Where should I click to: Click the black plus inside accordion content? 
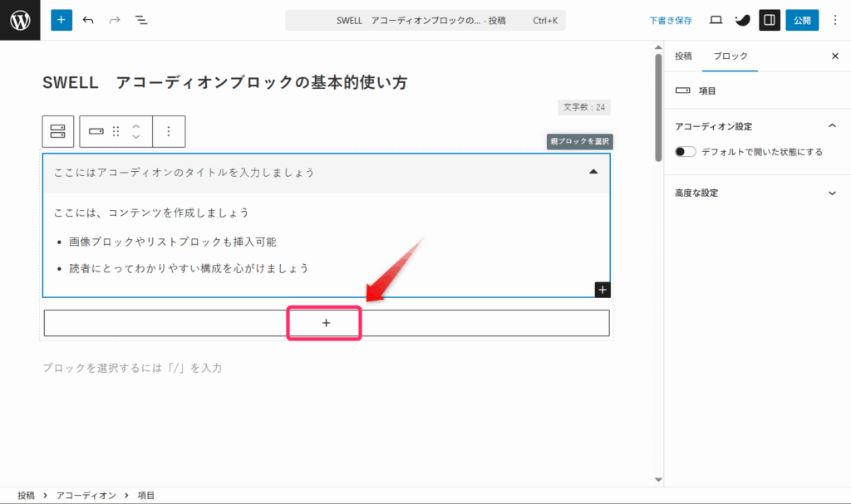click(603, 290)
